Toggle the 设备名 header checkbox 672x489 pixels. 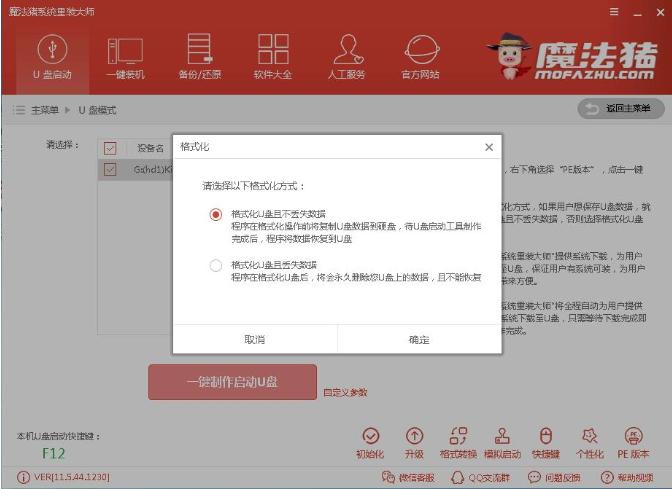pos(110,148)
